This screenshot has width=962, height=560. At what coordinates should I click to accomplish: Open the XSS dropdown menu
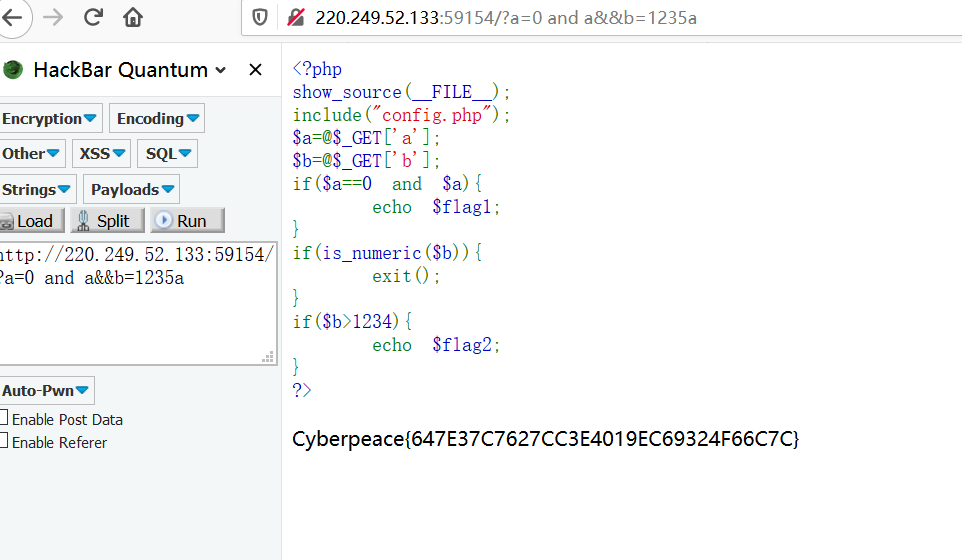click(102, 154)
